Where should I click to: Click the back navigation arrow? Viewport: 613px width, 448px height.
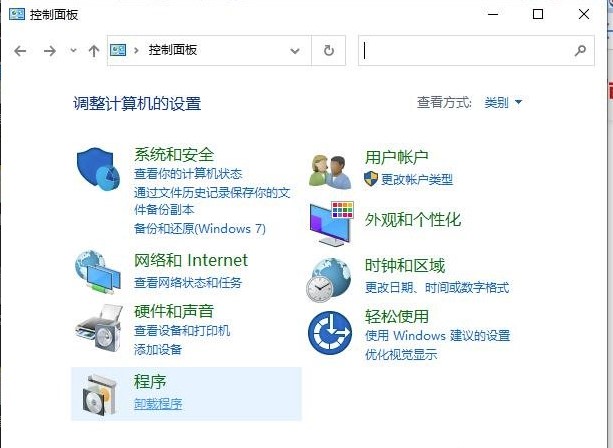(20, 51)
